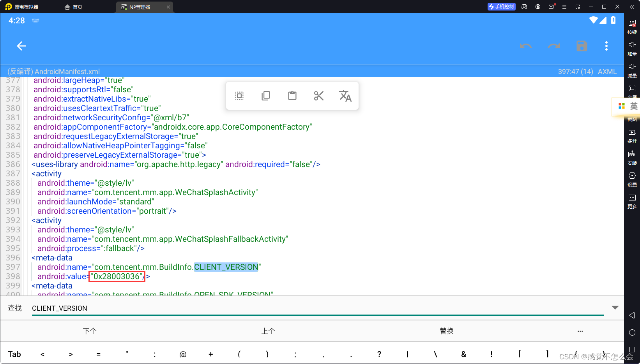The height and width of the screenshot is (364, 640).
Task: Click the AXML format label
Action: (607, 72)
